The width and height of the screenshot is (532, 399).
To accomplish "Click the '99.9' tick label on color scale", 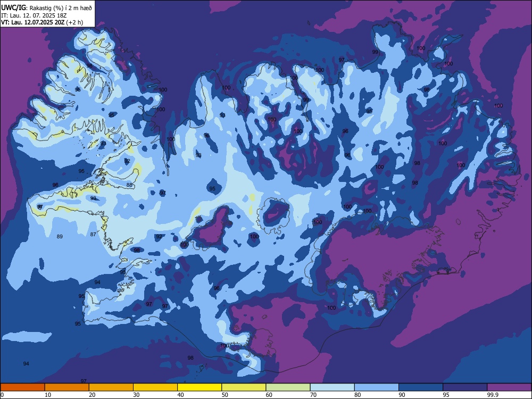I will pos(492,395).
